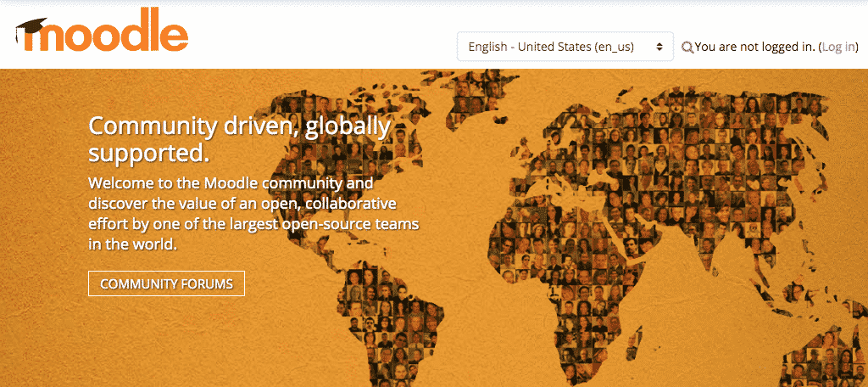868x387 pixels.
Task: Open the language selection dropdown
Action: [x=565, y=47]
